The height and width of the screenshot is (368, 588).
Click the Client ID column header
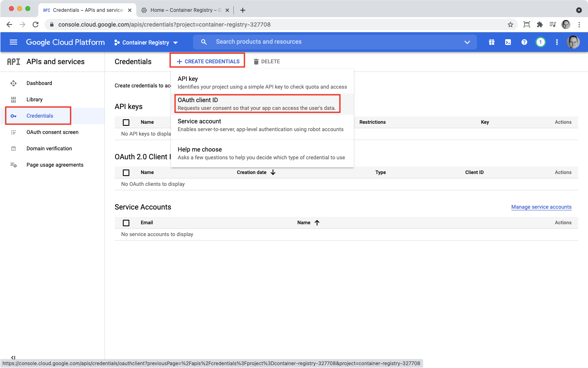click(x=474, y=172)
